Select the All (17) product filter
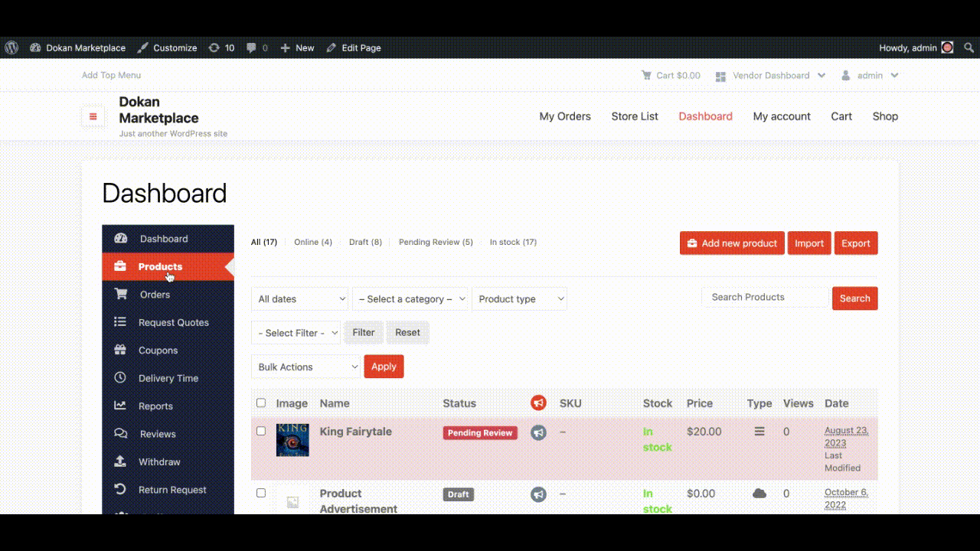Image resolution: width=980 pixels, height=551 pixels. 264,242
